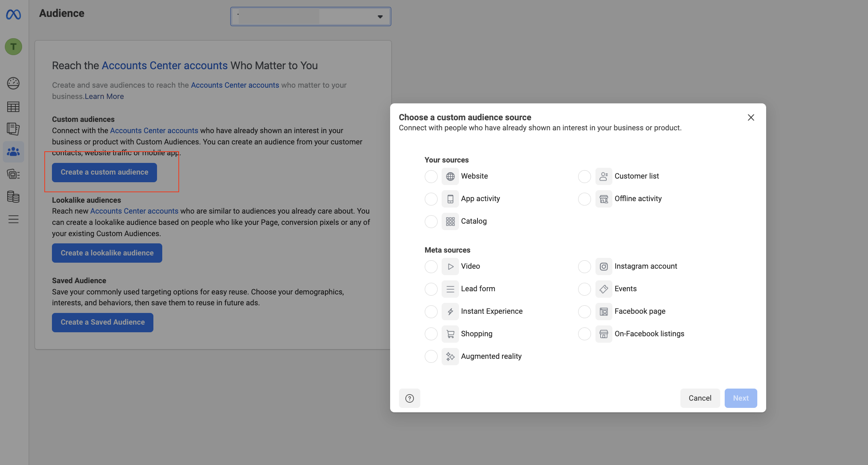Select the Instant Experience radio button
The height and width of the screenshot is (465, 868).
[x=431, y=311]
